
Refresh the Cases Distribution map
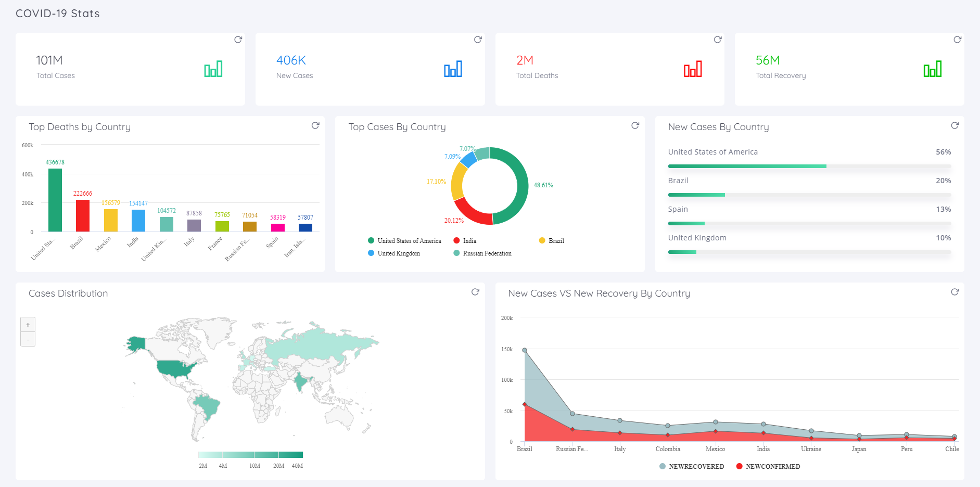pyautogui.click(x=475, y=292)
